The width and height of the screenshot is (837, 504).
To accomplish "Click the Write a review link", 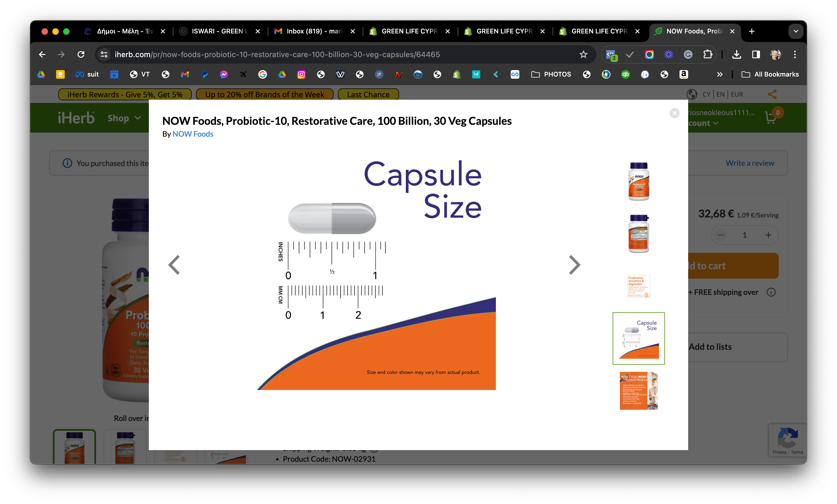I will tap(750, 163).
